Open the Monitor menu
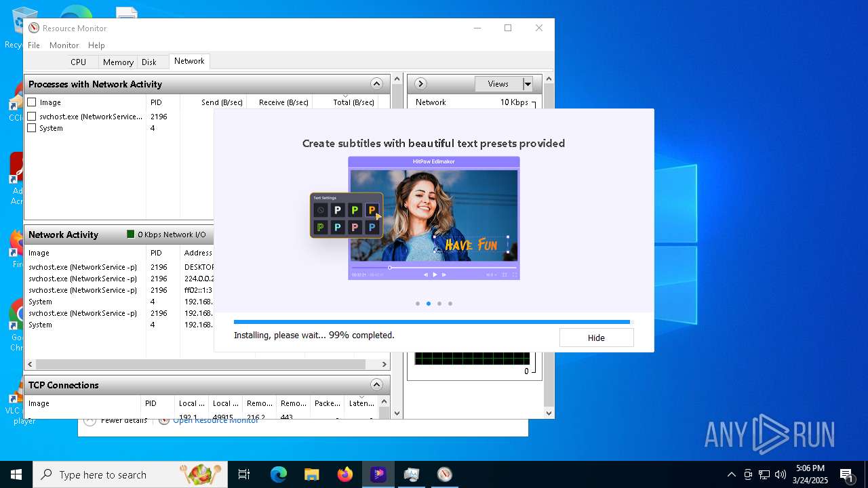The image size is (868, 488). coord(64,45)
